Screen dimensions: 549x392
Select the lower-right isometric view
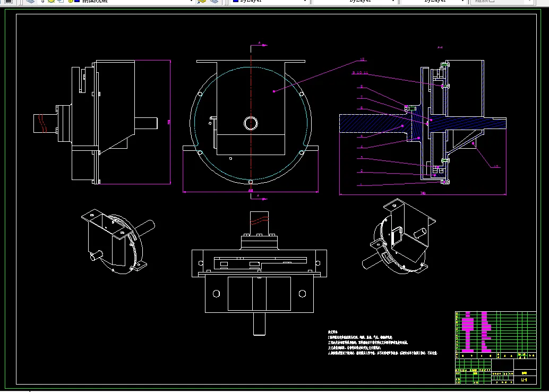399,236
